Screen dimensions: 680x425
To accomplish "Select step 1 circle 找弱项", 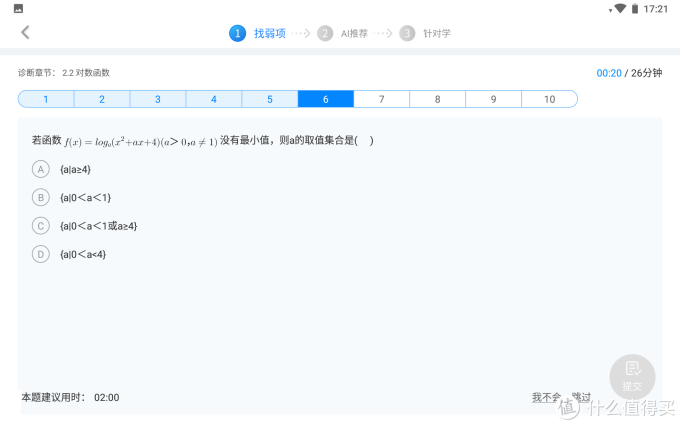I will (x=237, y=33).
